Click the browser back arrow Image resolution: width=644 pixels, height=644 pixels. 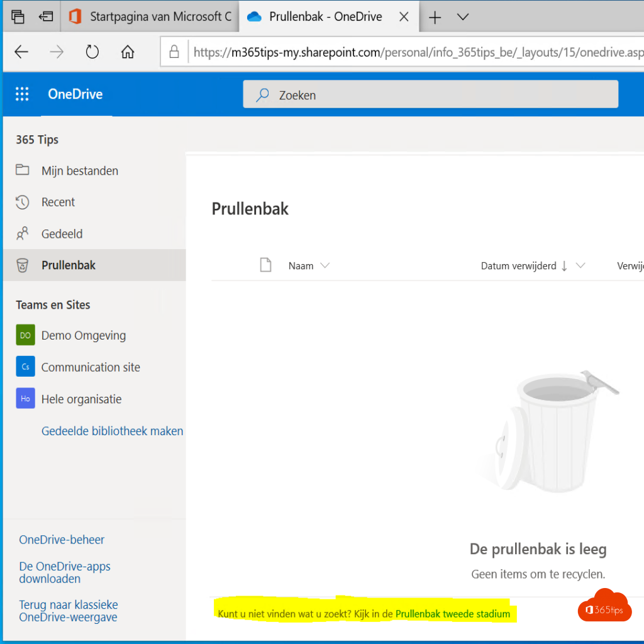[21, 52]
